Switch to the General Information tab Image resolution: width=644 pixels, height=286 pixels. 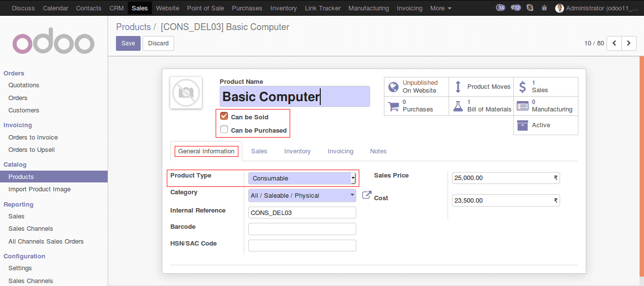[206, 151]
